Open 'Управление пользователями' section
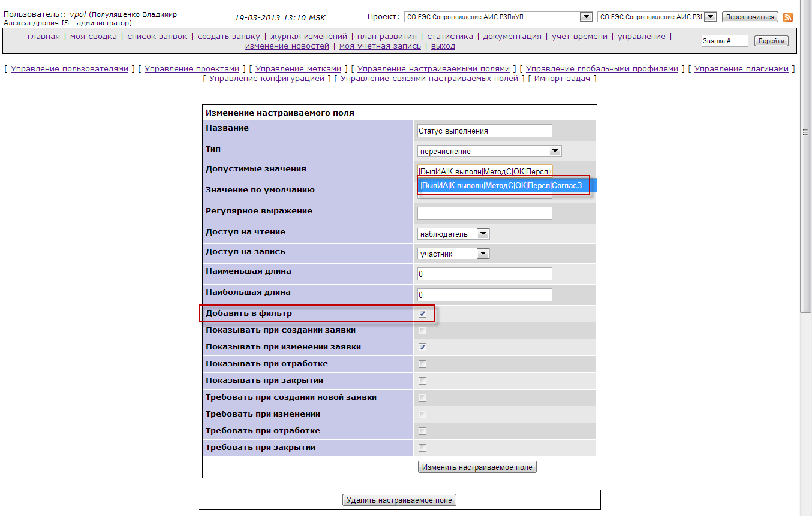 [x=70, y=69]
